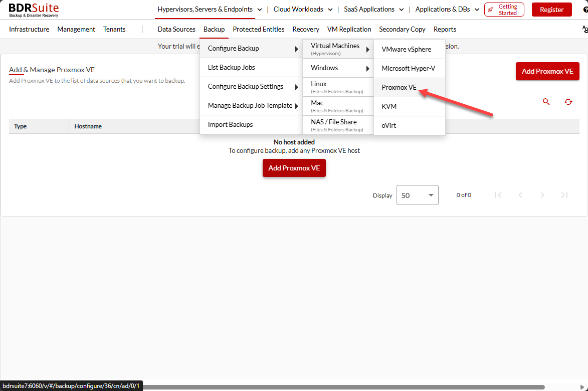Select Proxmox VE from the submenu

[399, 87]
